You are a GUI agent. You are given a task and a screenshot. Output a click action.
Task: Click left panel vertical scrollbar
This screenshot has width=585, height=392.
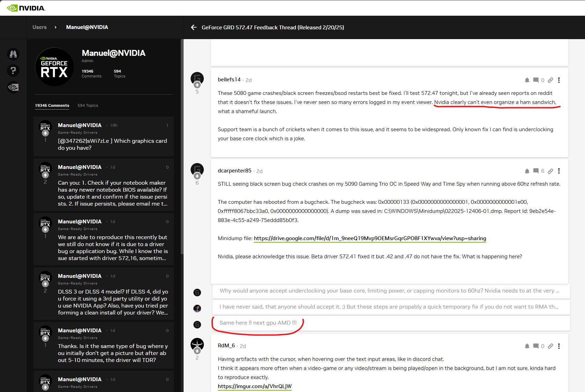(182, 147)
